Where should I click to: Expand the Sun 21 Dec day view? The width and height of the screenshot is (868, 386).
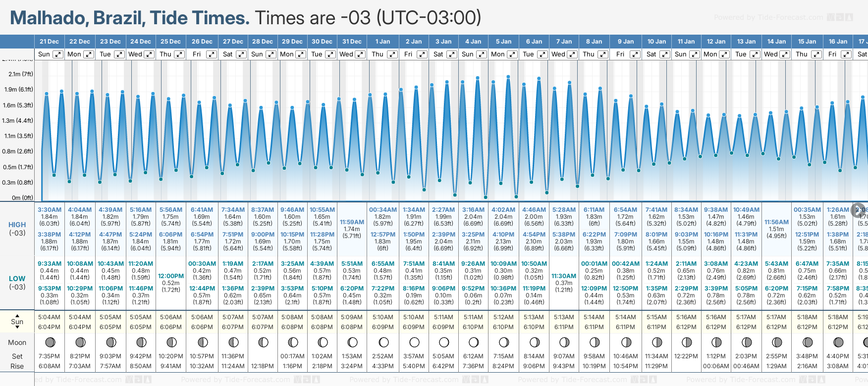click(x=58, y=54)
